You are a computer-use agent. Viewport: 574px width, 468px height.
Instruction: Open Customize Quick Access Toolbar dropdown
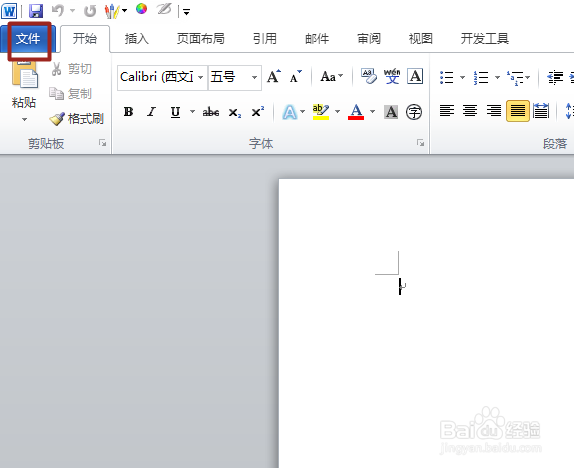186,12
